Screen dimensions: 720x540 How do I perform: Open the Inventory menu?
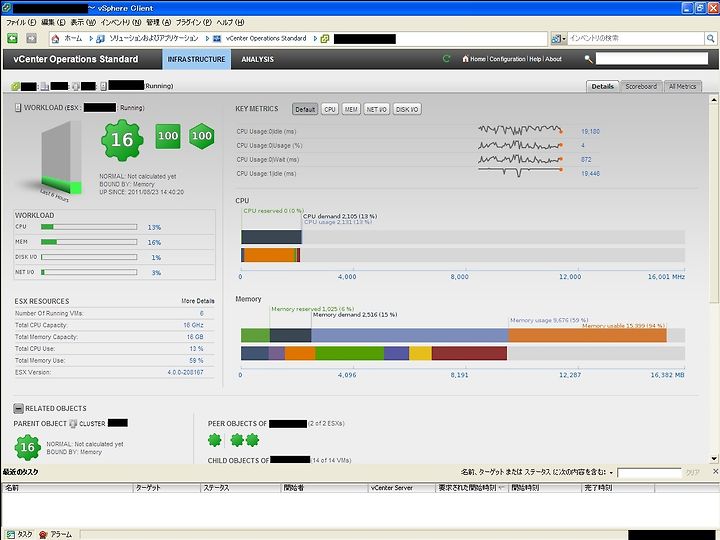121,22
